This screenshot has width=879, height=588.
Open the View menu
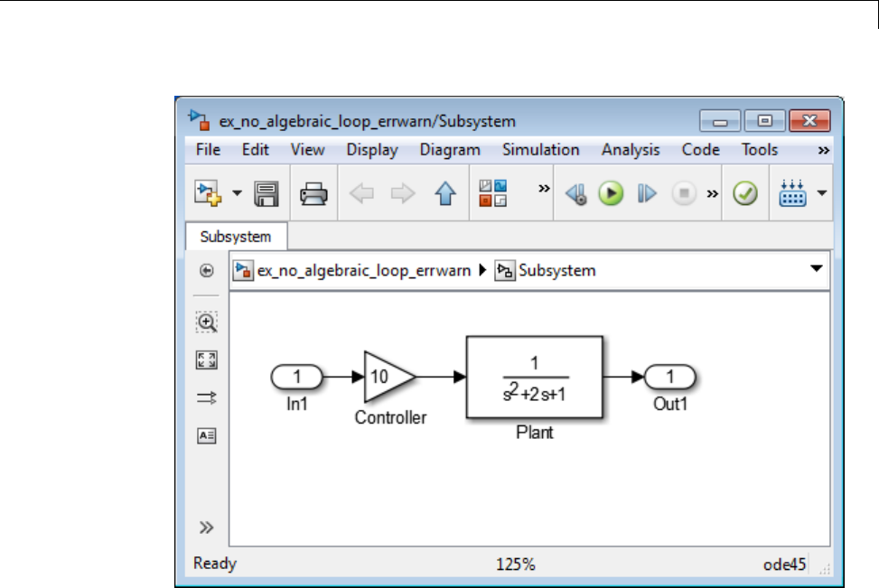point(307,150)
